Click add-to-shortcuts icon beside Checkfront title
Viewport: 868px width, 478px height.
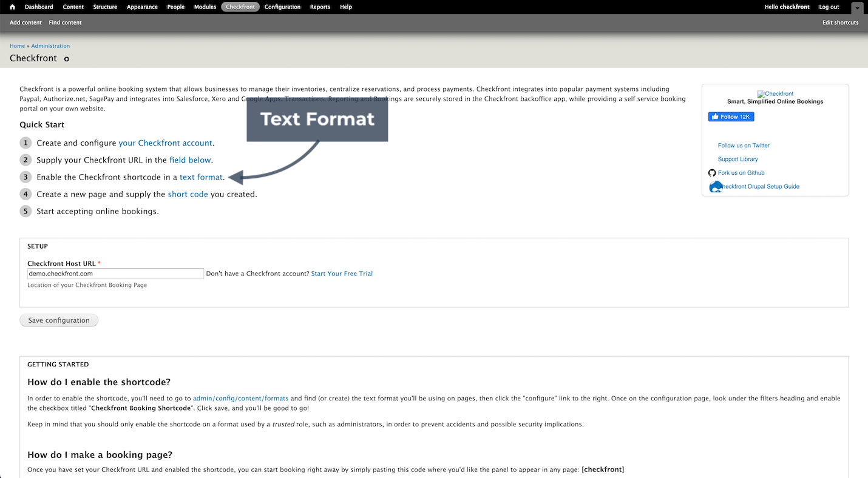point(67,59)
